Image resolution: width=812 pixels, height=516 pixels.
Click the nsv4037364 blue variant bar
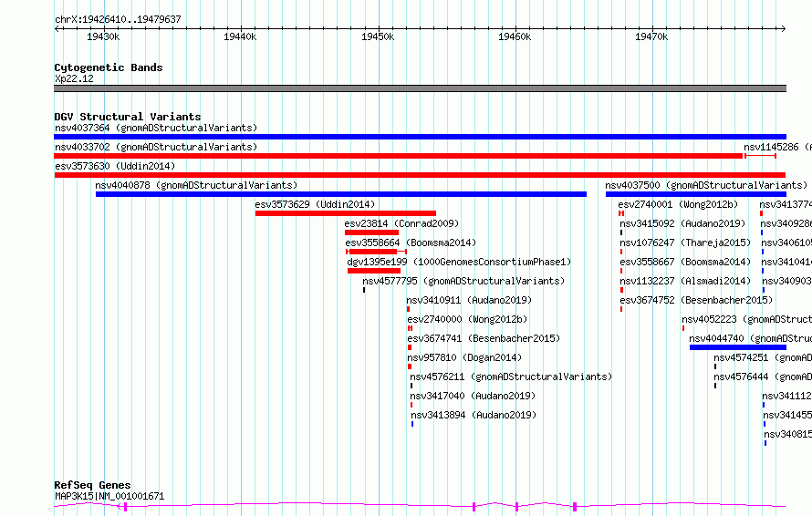tap(420, 137)
